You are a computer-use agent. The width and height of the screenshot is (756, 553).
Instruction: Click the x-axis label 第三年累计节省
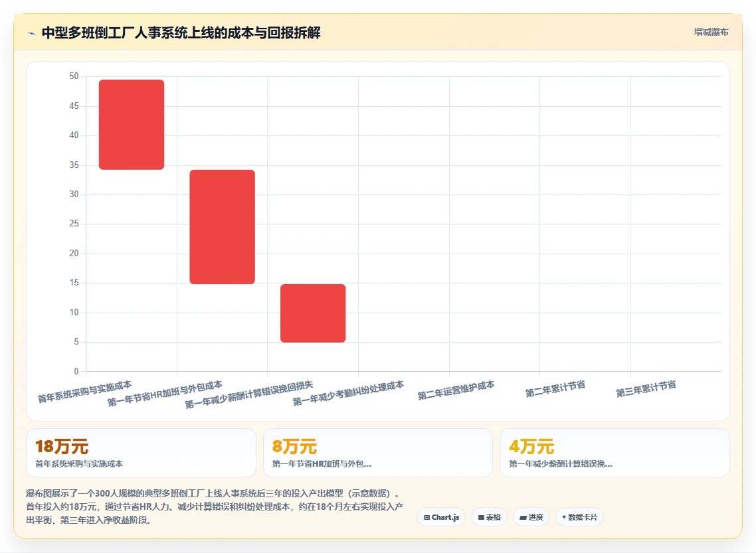point(646,389)
